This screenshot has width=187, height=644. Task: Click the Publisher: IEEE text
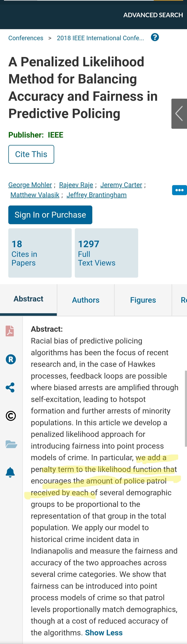pos(36,135)
